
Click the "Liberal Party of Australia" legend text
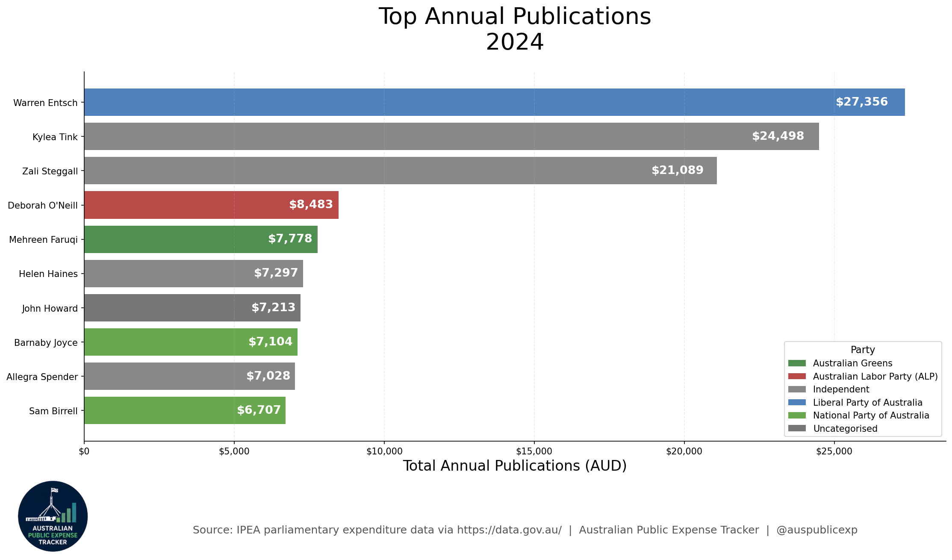tap(868, 403)
